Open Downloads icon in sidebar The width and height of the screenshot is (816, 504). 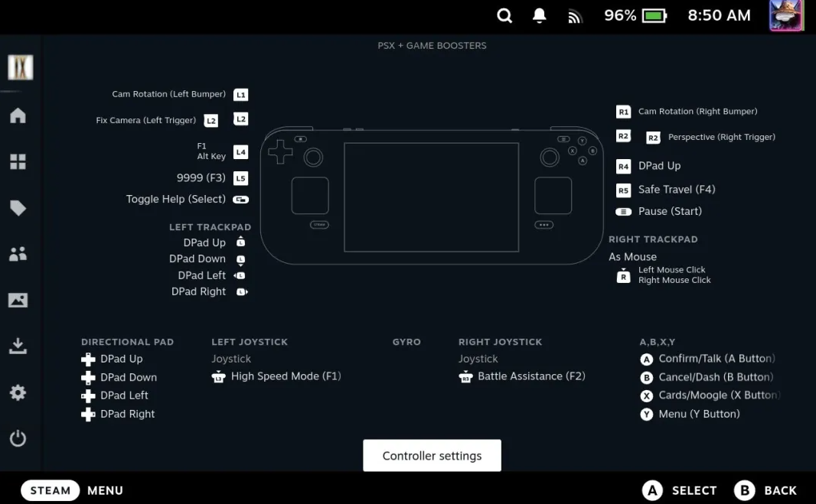click(x=18, y=346)
